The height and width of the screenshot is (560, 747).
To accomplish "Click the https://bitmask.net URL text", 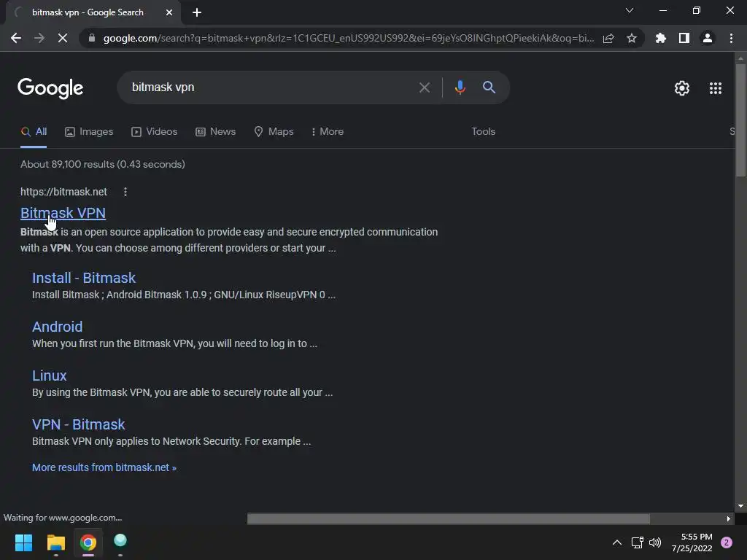I will click(x=64, y=192).
